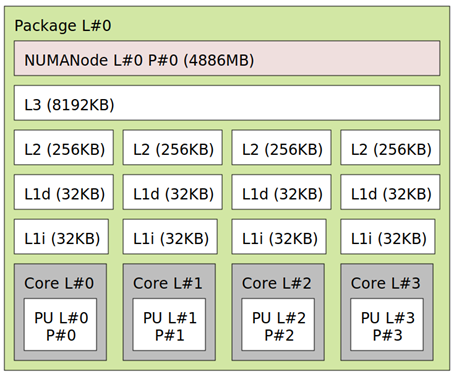Click the L2 cache above Core L#3
The height and width of the screenshot is (384, 459).
(x=390, y=147)
